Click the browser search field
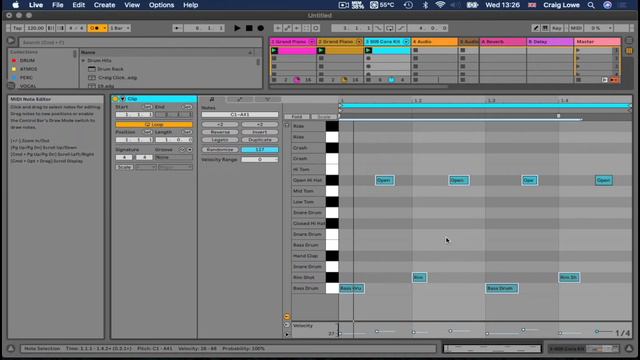The width and height of the screenshot is (640, 360). tap(140, 42)
